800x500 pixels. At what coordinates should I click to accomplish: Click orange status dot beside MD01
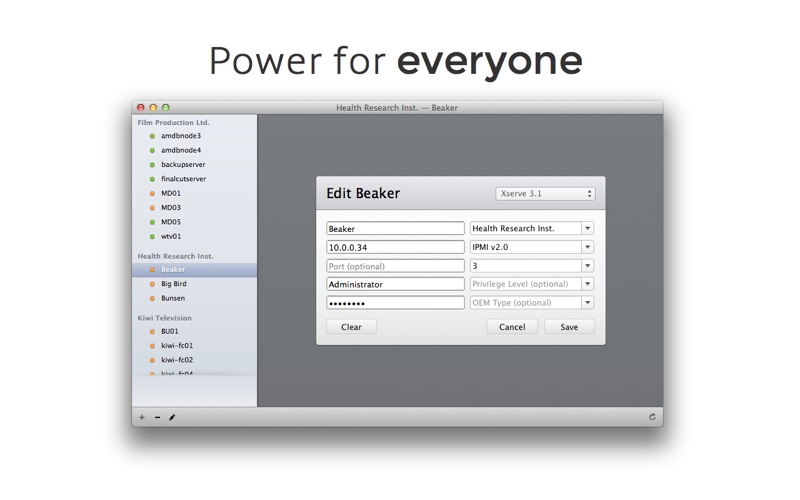point(152,193)
